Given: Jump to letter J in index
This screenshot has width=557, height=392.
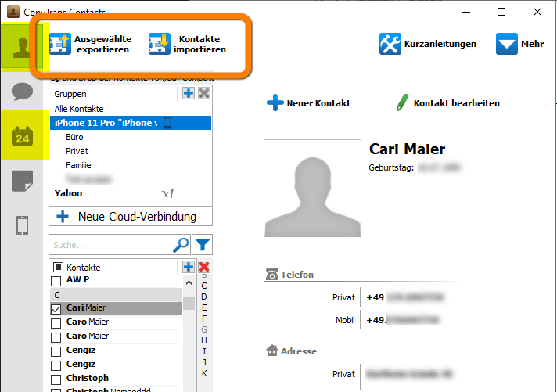Looking at the screenshot, I should [x=204, y=362].
